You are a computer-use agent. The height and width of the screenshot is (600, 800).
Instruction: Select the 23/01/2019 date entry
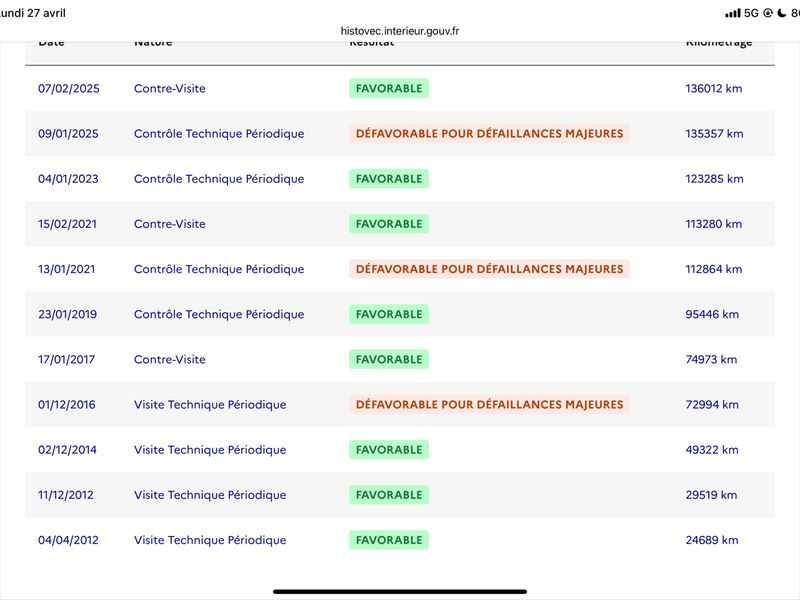(x=67, y=314)
